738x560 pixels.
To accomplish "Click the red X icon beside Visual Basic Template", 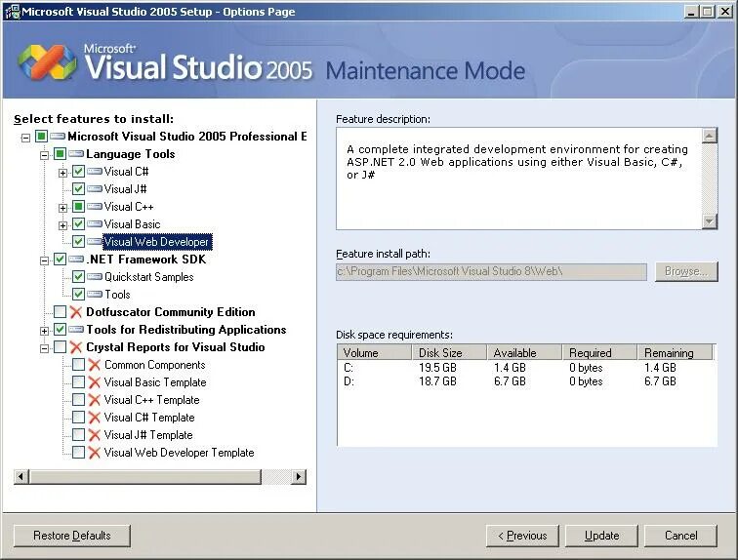I will pyautogui.click(x=95, y=382).
